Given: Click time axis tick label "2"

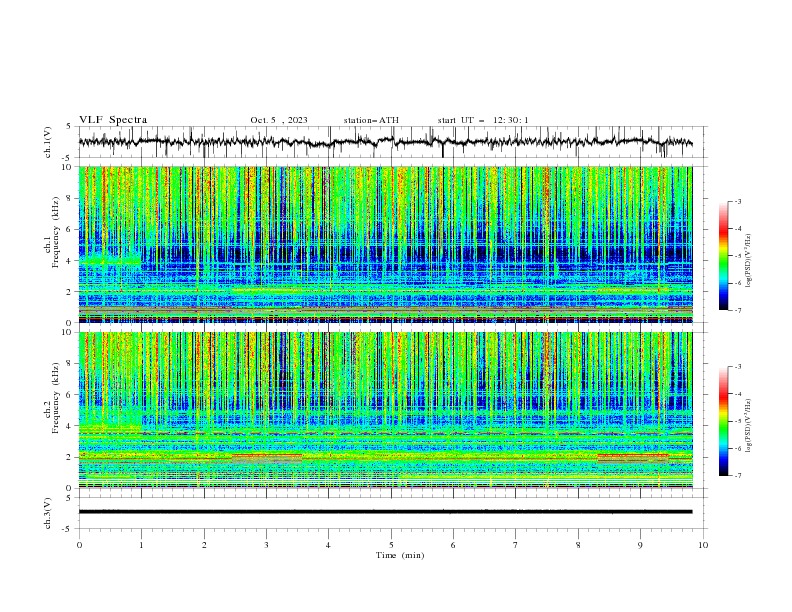Looking at the screenshot, I should tap(204, 545).
